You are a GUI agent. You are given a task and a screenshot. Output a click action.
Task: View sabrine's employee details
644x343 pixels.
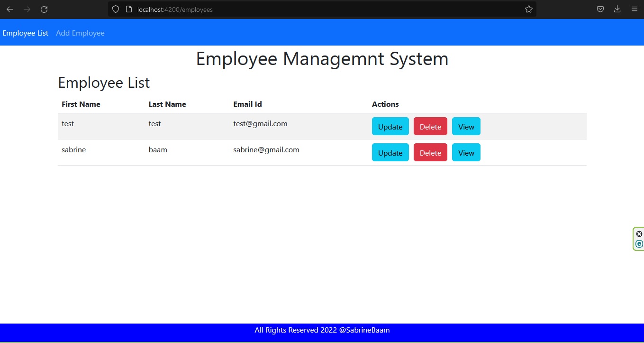pyautogui.click(x=466, y=153)
